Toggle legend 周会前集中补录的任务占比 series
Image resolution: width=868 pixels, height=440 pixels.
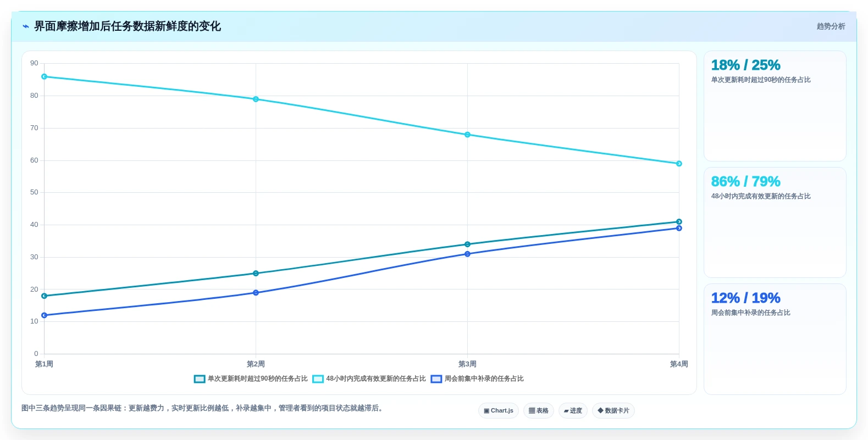[477, 379]
